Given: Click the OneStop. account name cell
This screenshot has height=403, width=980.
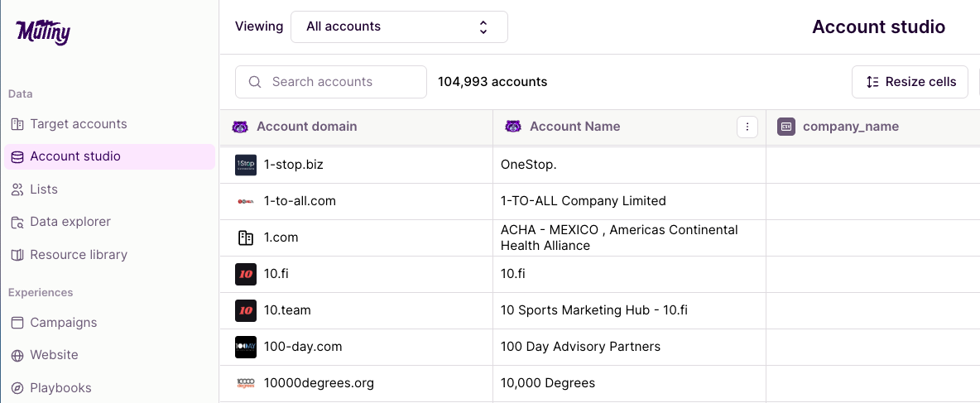Looking at the screenshot, I should [629, 165].
